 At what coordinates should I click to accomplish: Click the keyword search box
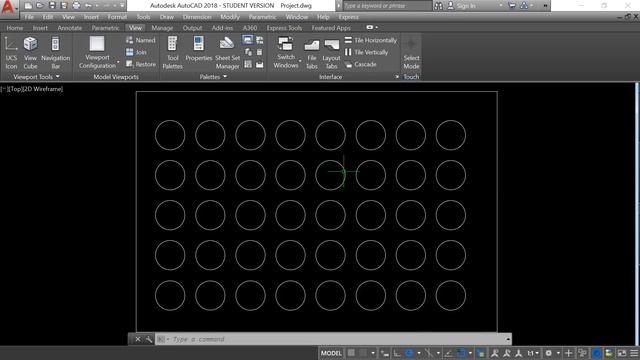point(387,6)
